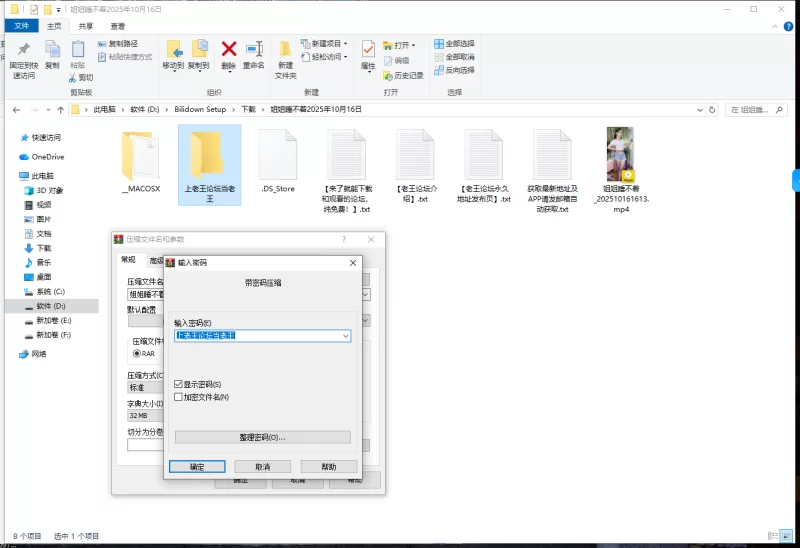Click the .DS_Store file icon
Screen dimensions: 800x548
click(277, 154)
